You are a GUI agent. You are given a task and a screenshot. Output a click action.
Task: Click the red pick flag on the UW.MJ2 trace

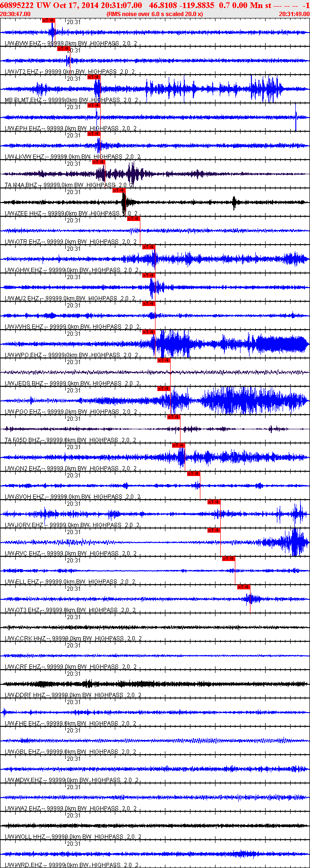149,275
